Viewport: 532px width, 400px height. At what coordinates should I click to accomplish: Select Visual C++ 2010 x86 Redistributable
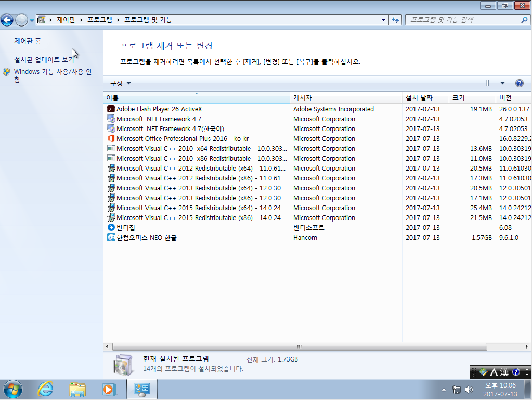click(202, 159)
